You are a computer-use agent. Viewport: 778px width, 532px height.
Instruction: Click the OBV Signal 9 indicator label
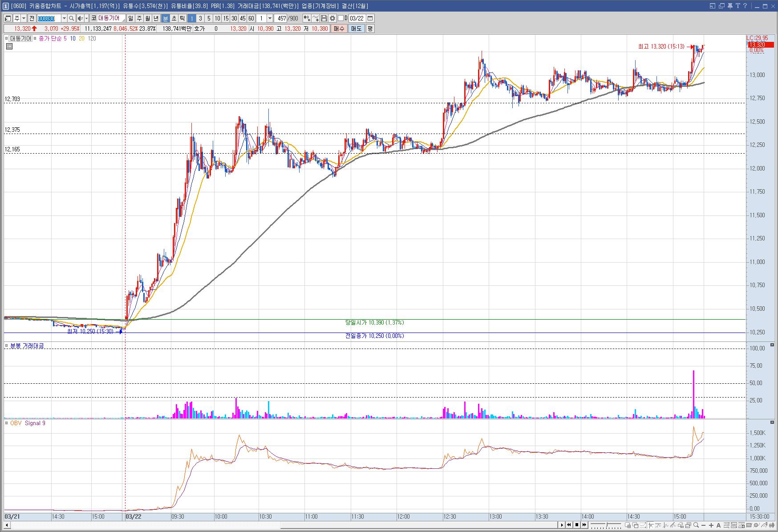coord(28,423)
